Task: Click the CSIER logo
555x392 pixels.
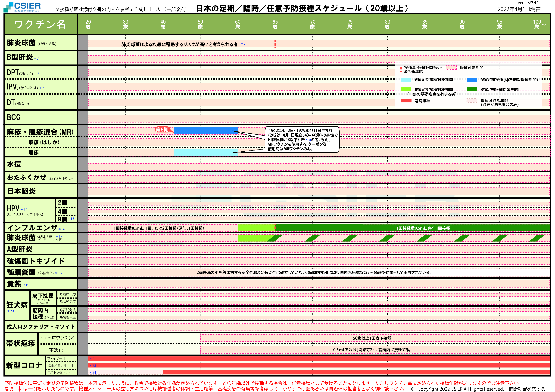Action: 22,7
